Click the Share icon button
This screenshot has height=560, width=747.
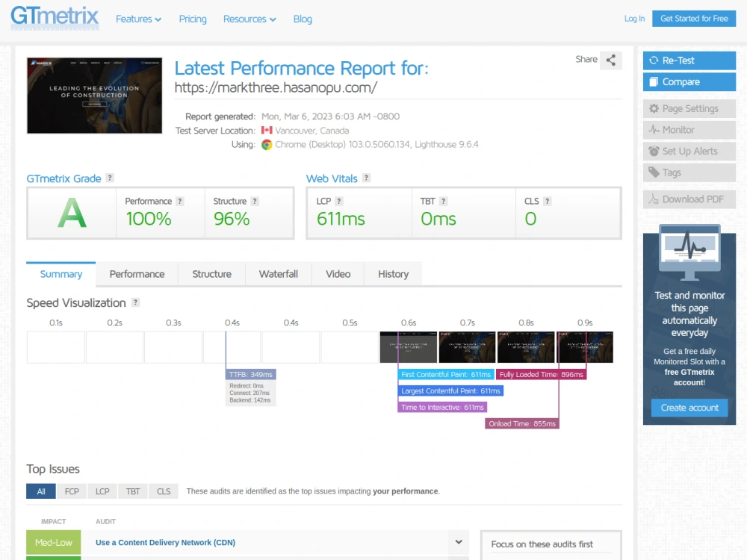[x=611, y=60]
